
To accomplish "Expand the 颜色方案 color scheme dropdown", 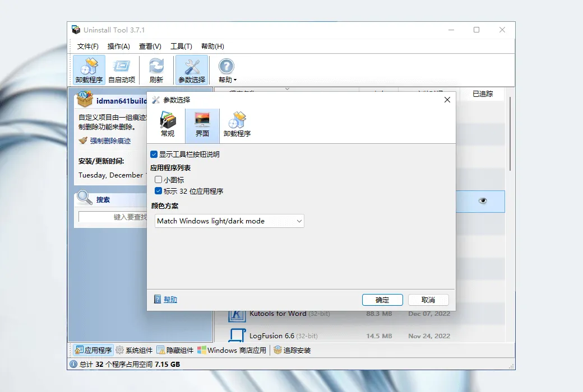I will point(229,221).
